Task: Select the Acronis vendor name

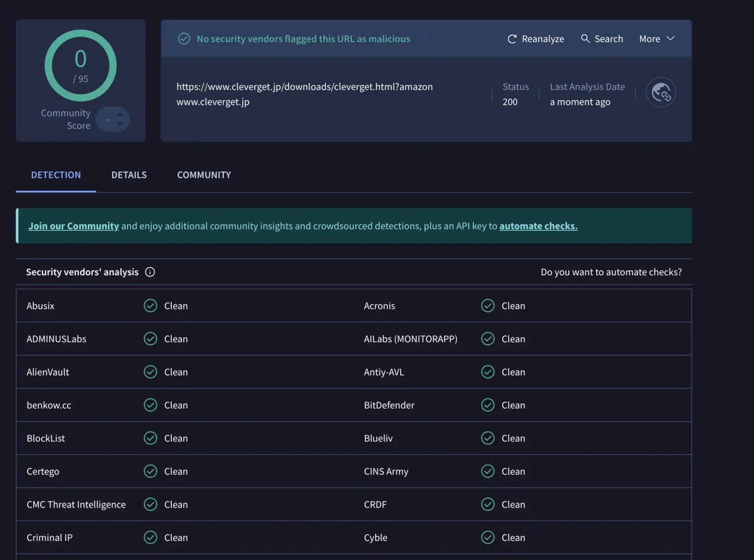Action: (379, 306)
